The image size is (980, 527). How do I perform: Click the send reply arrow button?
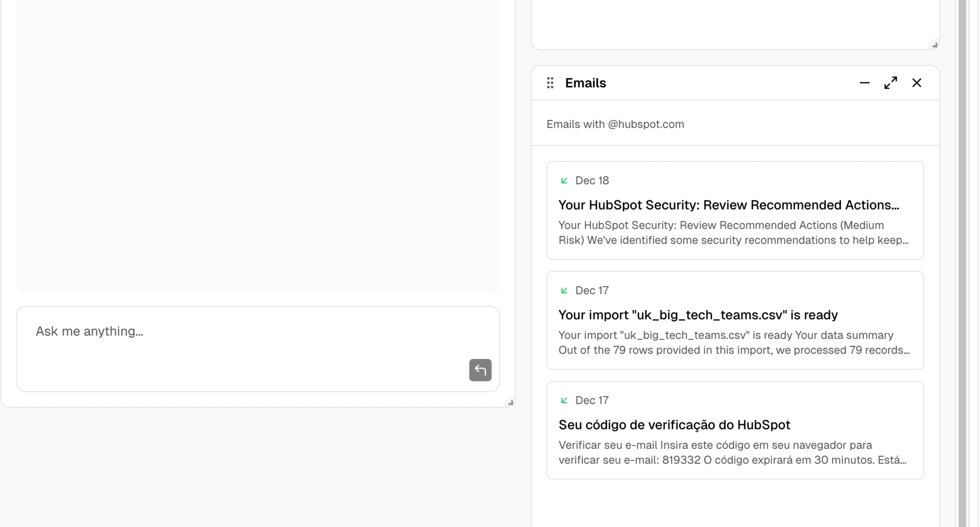(x=480, y=370)
